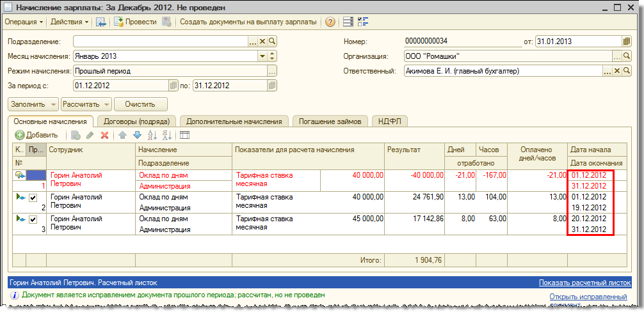Open the Рассчитать button's dropdown arrow
This screenshot has height=312, width=644.
(106, 105)
